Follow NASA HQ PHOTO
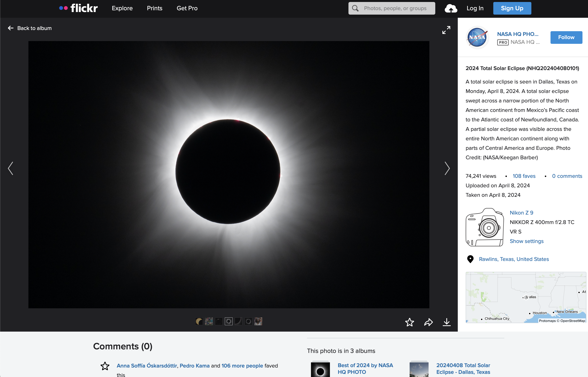This screenshot has width=588, height=377. coord(566,38)
